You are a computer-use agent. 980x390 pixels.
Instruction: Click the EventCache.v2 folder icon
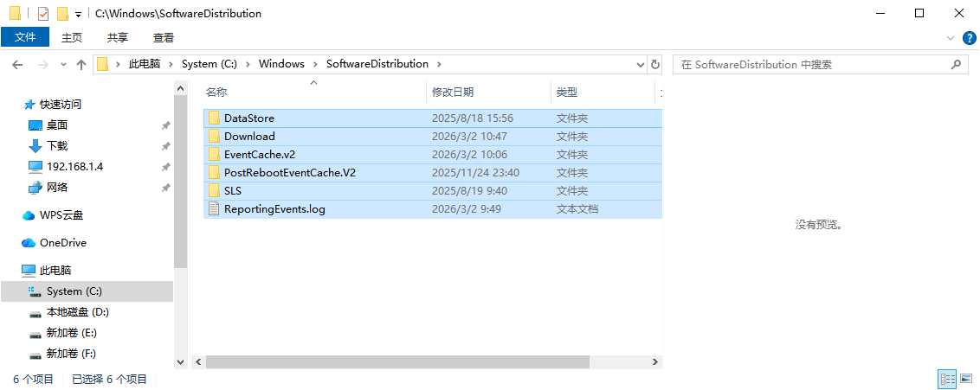pos(215,154)
